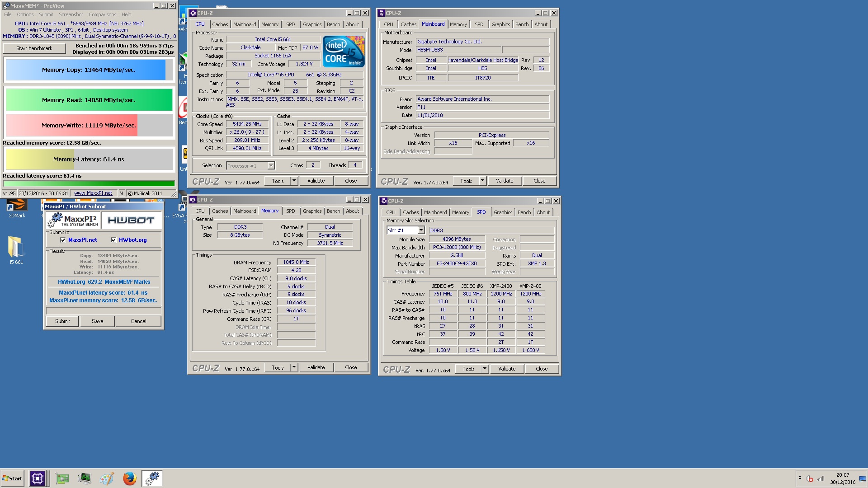868x488 pixels.
Task: Open the www.MaxxPI.net link
Action: click(x=93, y=193)
